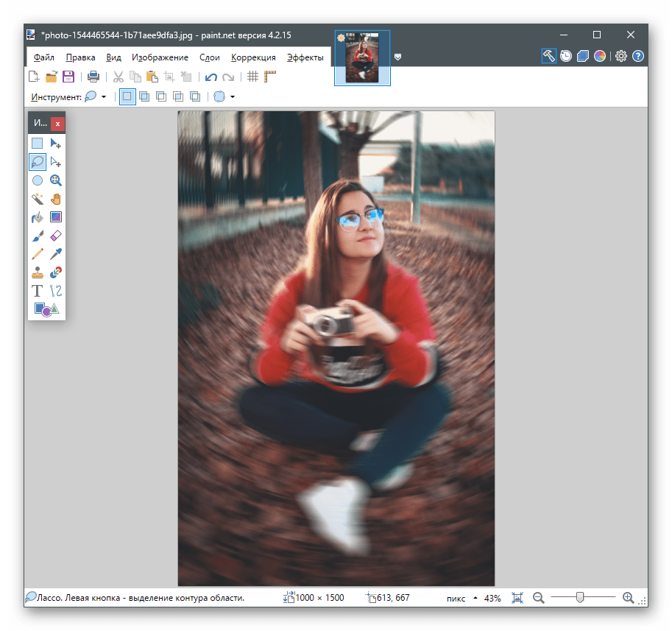Toggle the Layers window
672x631 pixels.
pyautogui.click(x=583, y=56)
